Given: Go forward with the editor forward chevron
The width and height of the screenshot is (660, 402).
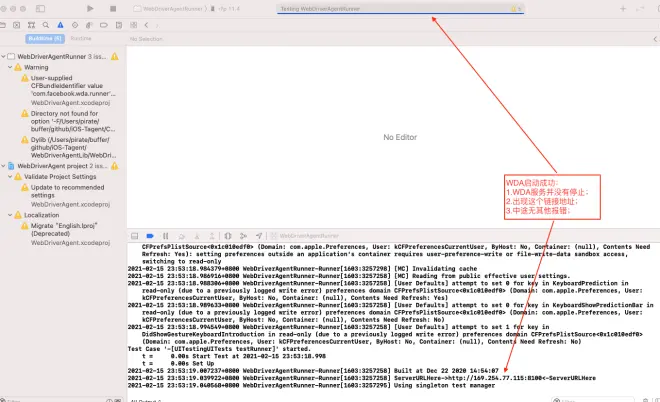Looking at the screenshot, I should tap(157, 25).
